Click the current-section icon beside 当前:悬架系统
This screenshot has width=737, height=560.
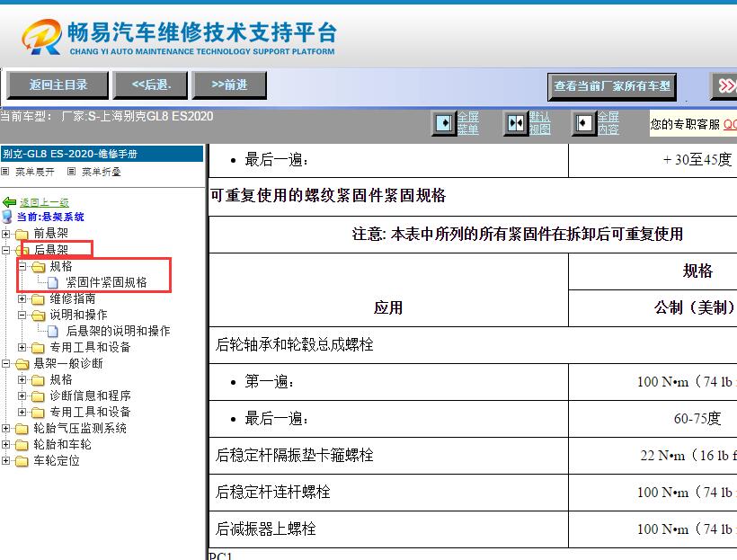pos(7,217)
